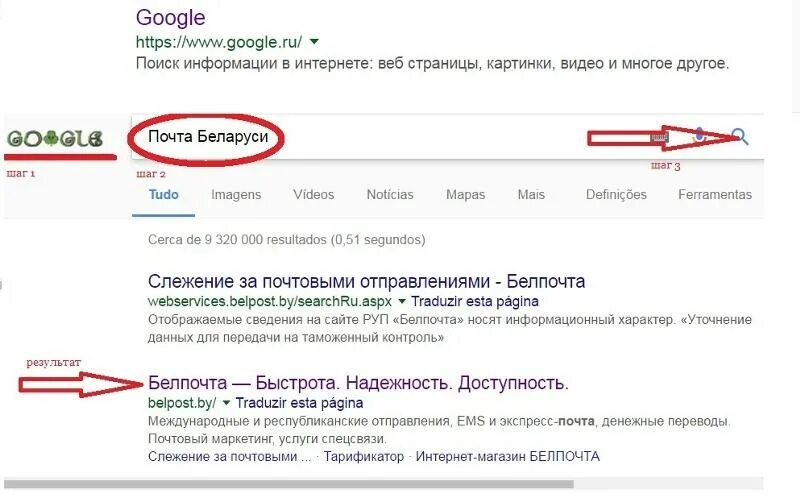Open Белпочта — Быстрота. Надежность. Доступность. link
The width and height of the screenshot is (800, 500).
point(358,383)
